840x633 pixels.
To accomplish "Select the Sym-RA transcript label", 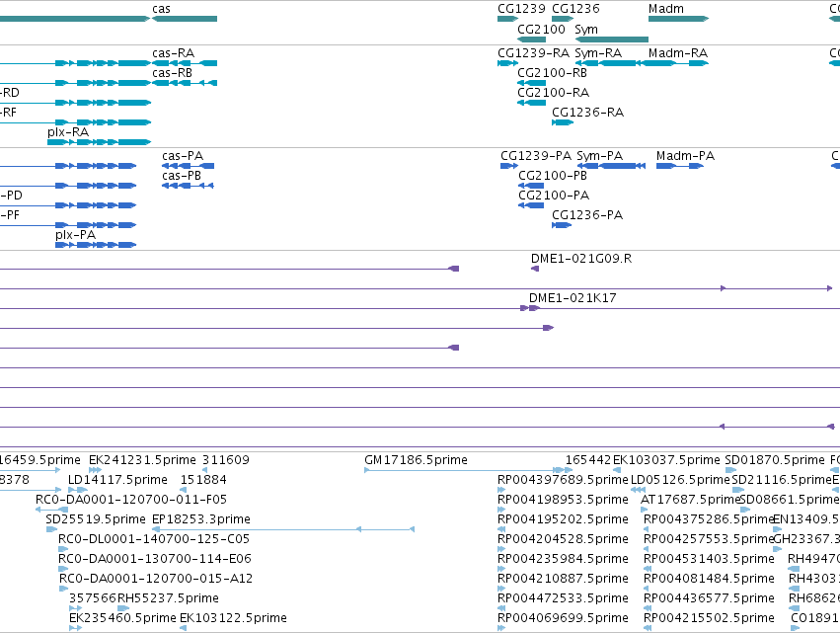I will [598, 53].
